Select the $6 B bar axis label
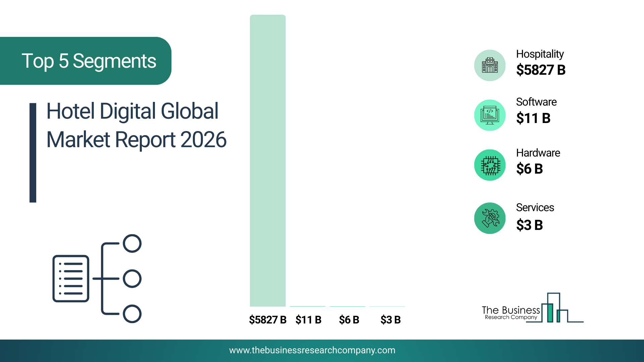The height and width of the screenshot is (362, 644). (x=349, y=320)
